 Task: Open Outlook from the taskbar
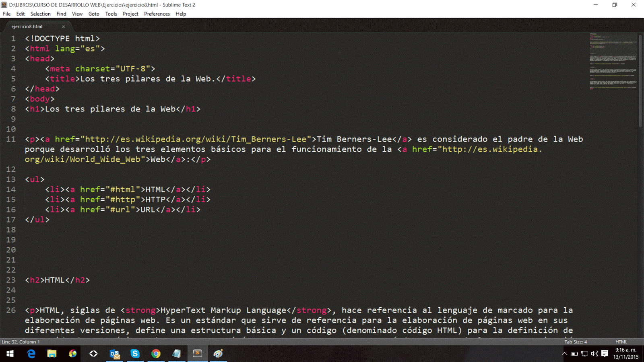(114, 354)
